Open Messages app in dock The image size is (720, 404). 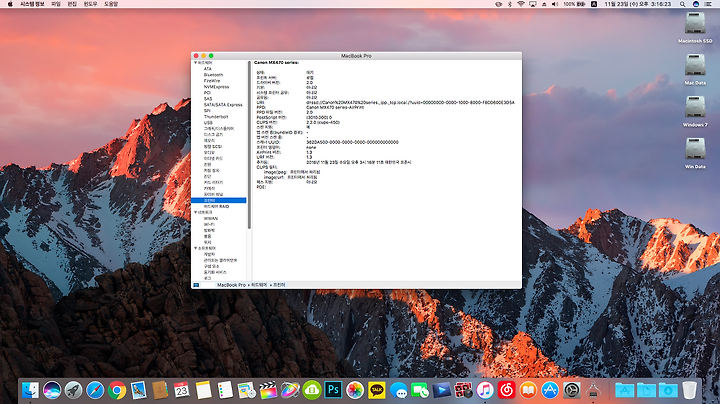pos(398,390)
